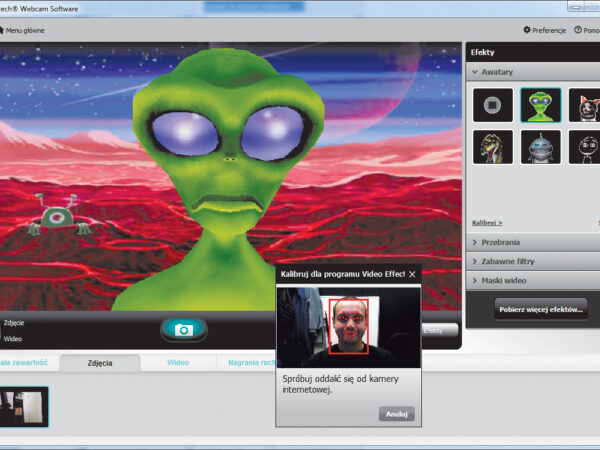Switch to the Wideo gallery tab

(x=178, y=363)
